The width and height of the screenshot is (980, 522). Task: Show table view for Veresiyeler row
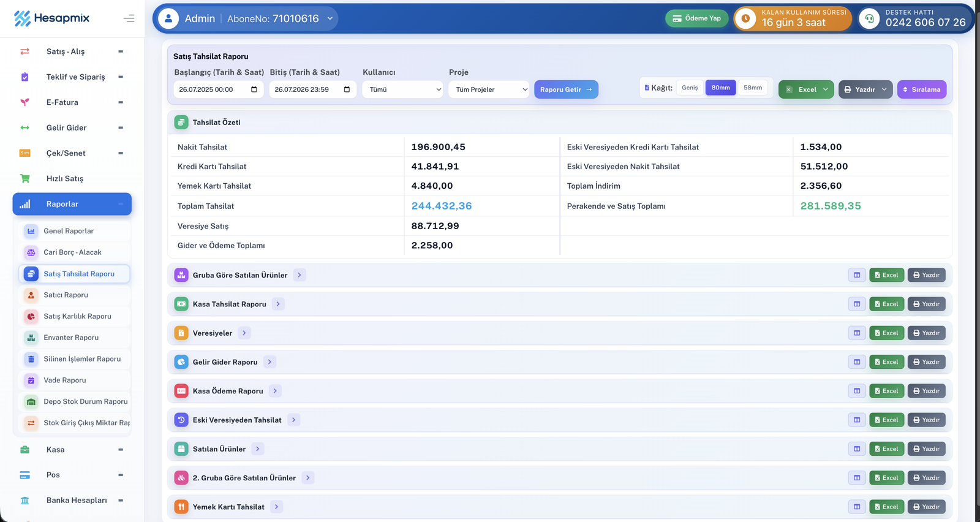(857, 333)
